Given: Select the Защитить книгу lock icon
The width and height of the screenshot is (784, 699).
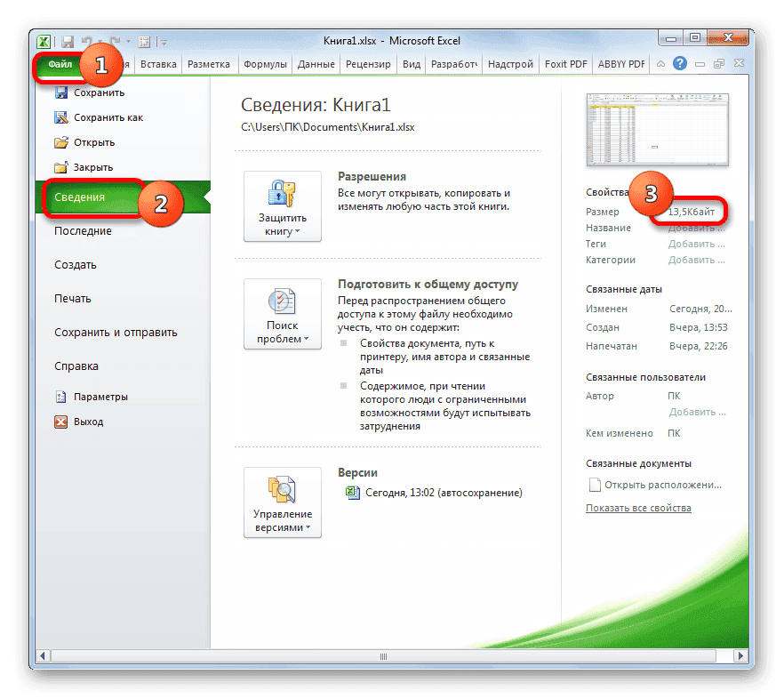Looking at the screenshot, I should pos(282,194).
